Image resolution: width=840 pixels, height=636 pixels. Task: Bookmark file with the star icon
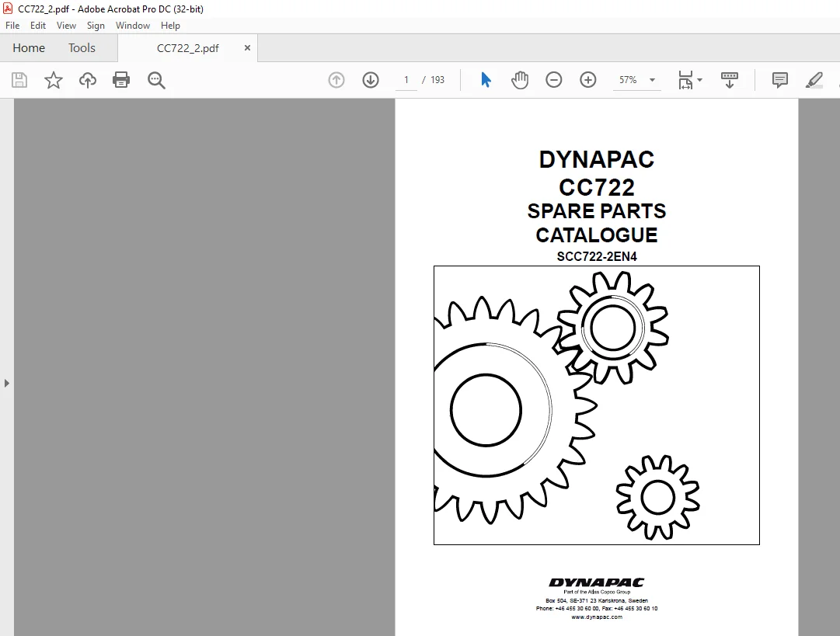click(x=53, y=80)
